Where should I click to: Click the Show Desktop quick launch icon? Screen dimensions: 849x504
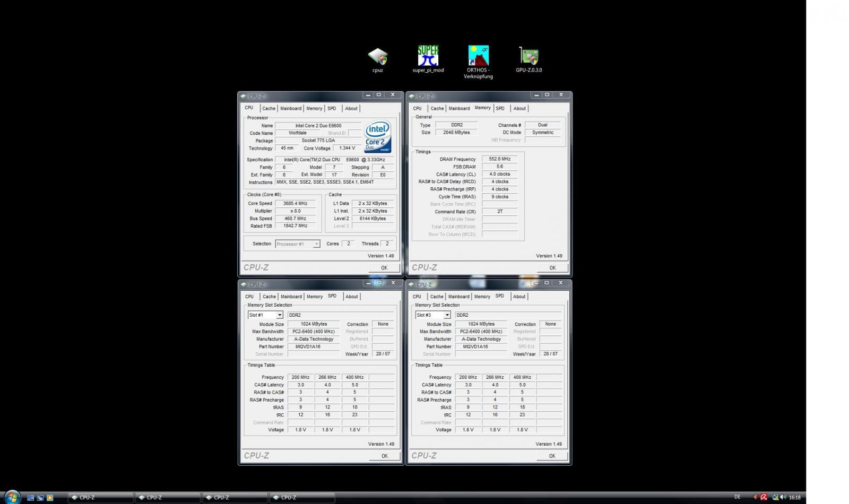[x=30, y=498]
